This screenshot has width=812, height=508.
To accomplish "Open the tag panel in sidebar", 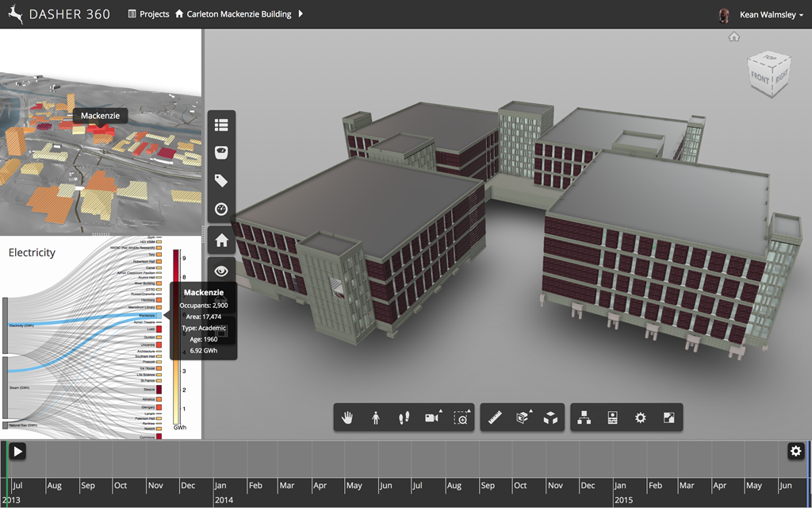I will click(221, 181).
